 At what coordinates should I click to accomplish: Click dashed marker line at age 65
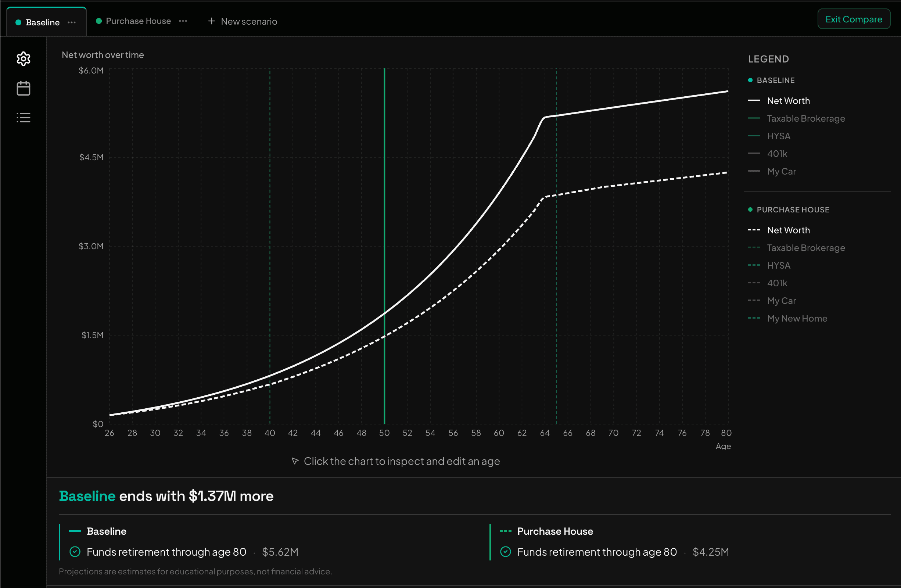tap(556, 246)
